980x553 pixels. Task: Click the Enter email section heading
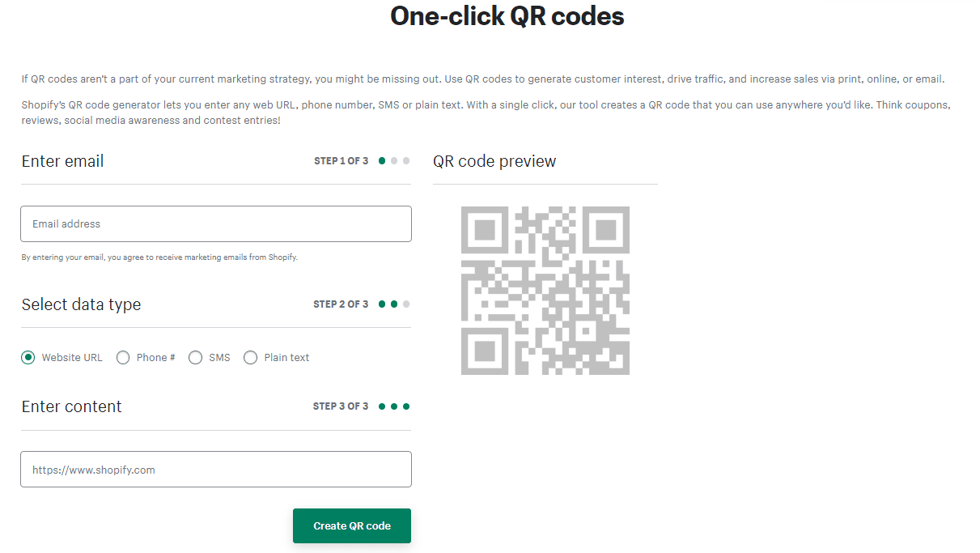(62, 161)
